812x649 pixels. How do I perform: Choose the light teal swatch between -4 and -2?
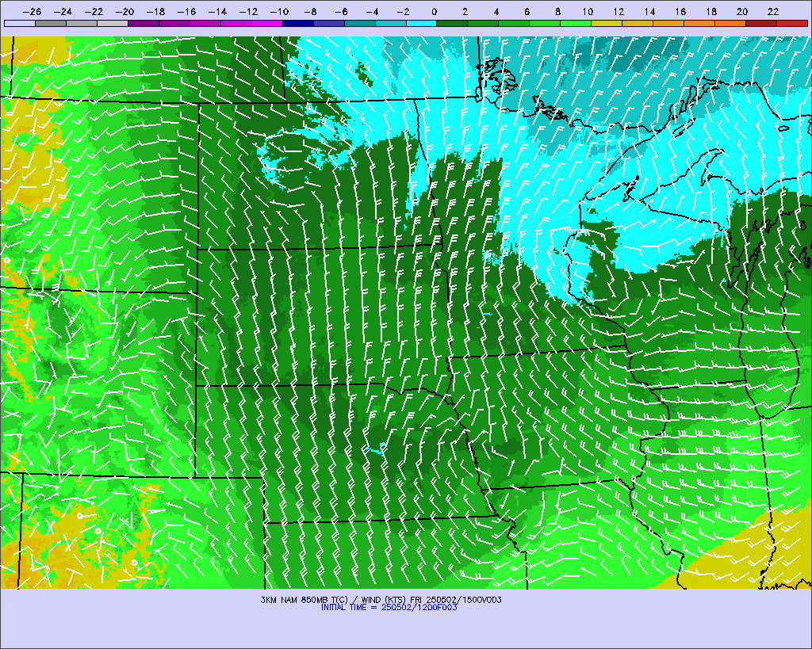pos(390,23)
